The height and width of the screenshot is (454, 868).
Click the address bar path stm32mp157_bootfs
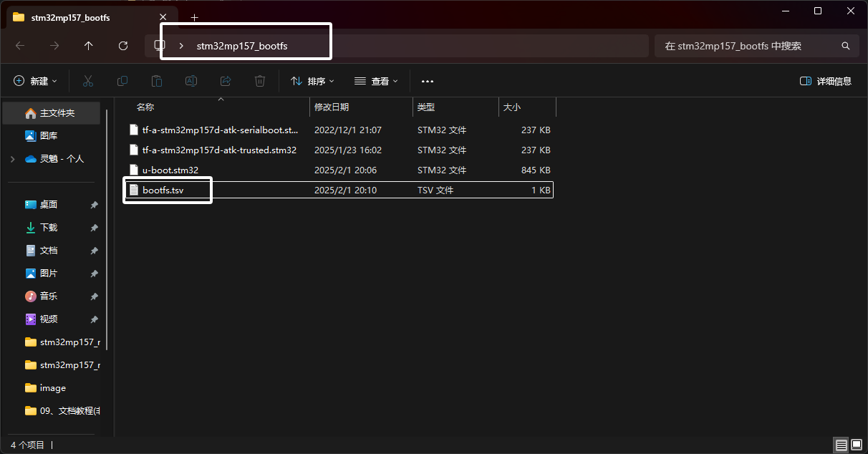point(242,46)
